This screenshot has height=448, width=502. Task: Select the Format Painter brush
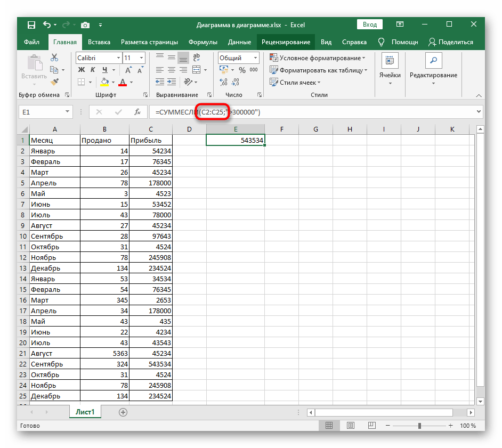coord(54,82)
